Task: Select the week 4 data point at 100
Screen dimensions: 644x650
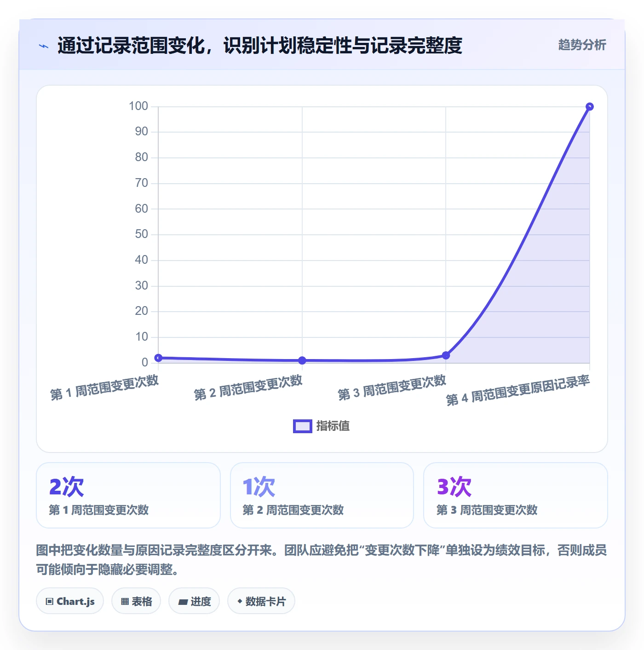Action: [589, 107]
